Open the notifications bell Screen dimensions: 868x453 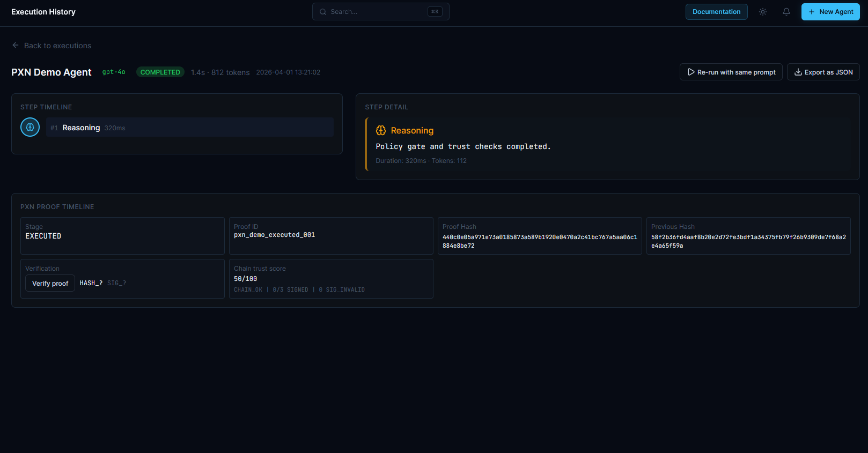786,12
